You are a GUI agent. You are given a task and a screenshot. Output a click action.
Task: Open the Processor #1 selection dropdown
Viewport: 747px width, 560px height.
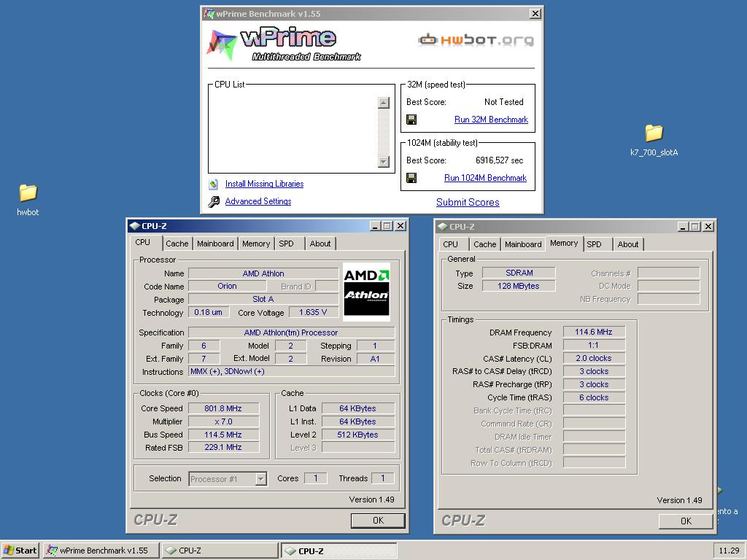pos(260,478)
